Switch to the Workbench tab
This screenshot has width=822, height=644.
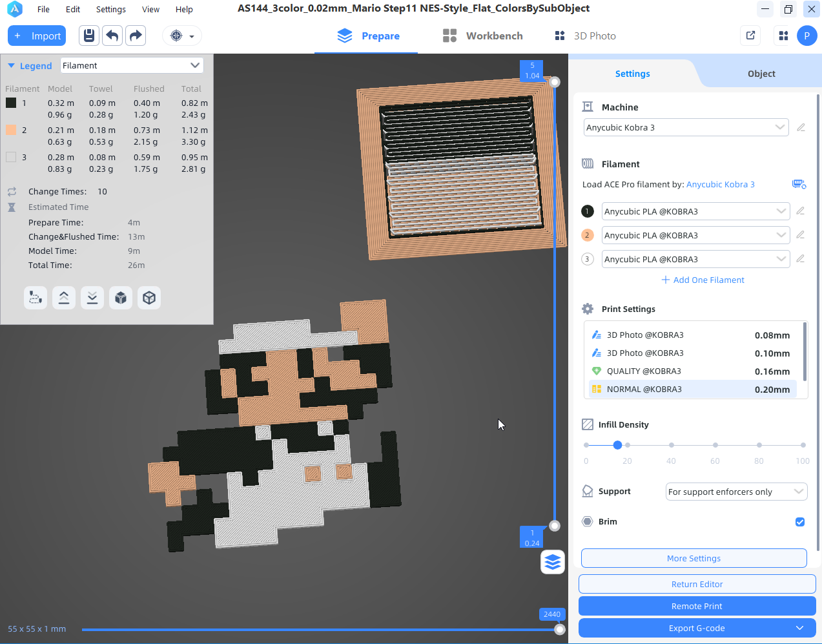[483, 36]
